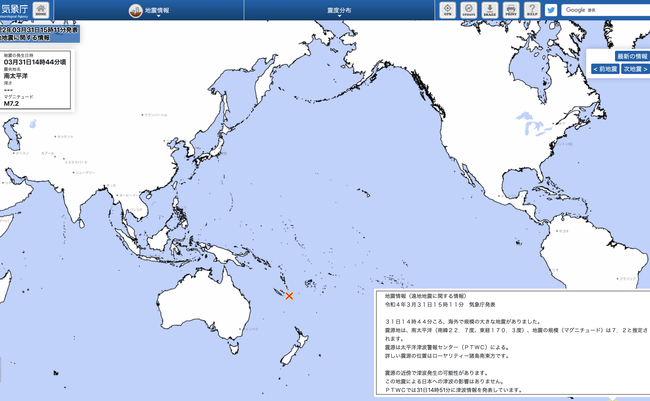Click the 地震に関する情報 header banner

[40, 35]
